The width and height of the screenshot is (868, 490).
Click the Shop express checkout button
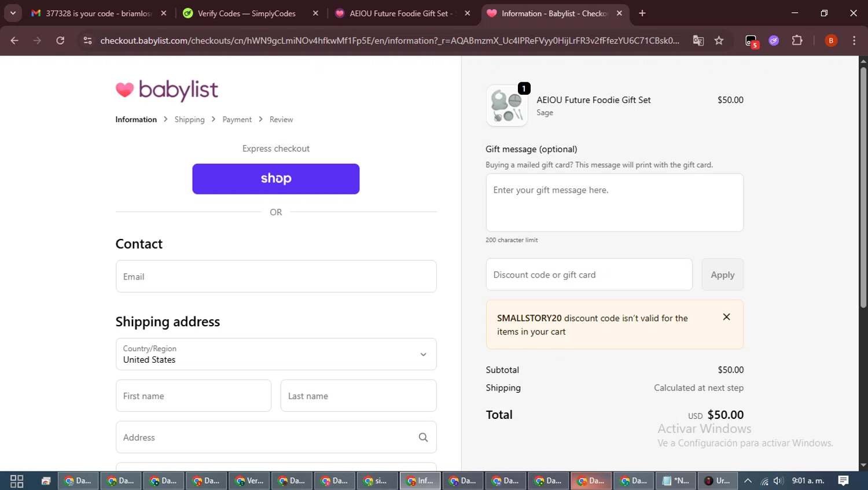pos(276,179)
